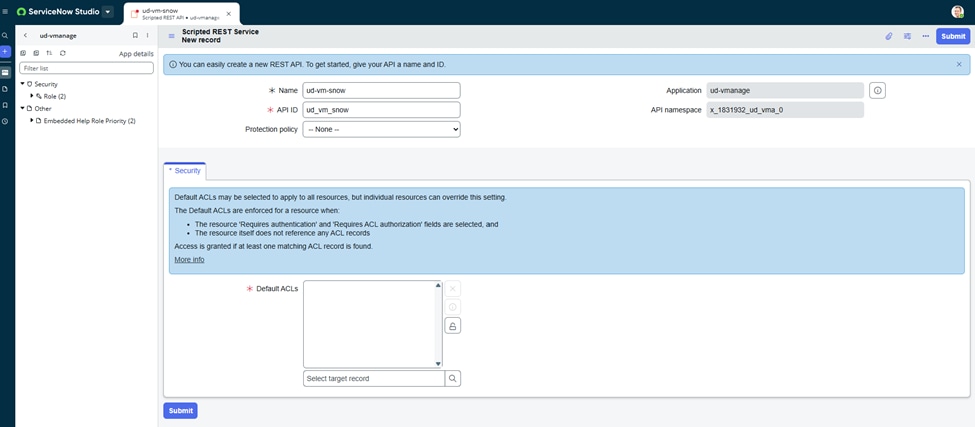
Task: Edit the API ID field
Action: tap(381, 110)
